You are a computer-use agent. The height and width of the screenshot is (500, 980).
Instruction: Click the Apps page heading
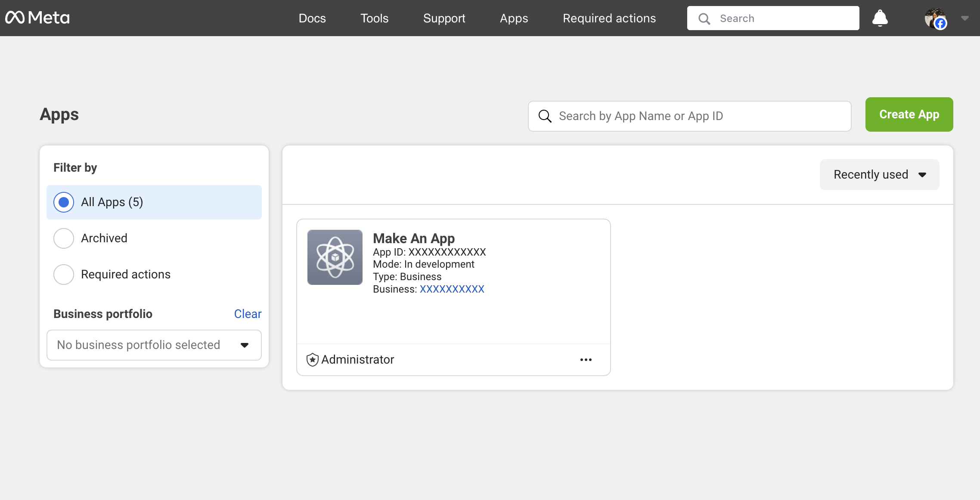click(59, 114)
